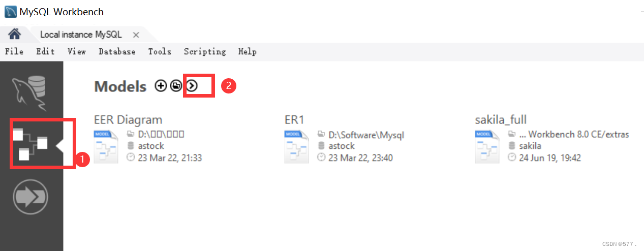Image resolution: width=644 pixels, height=251 pixels.
Task: Click database icon beside sakila
Action: (x=511, y=146)
